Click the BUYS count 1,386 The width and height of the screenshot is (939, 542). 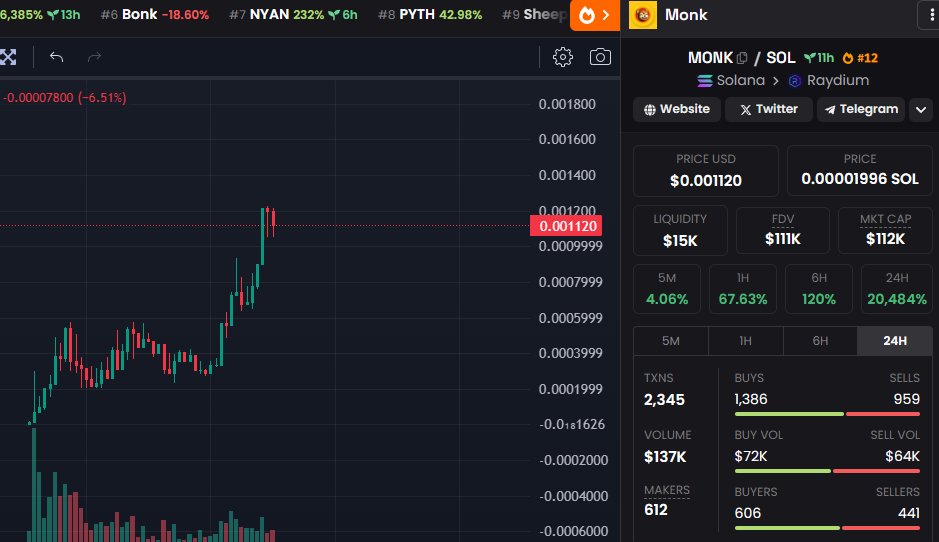(x=751, y=399)
